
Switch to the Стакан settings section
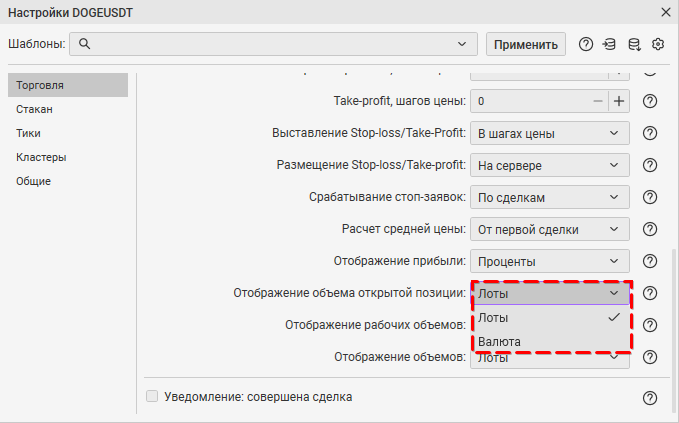pyautogui.click(x=34, y=109)
